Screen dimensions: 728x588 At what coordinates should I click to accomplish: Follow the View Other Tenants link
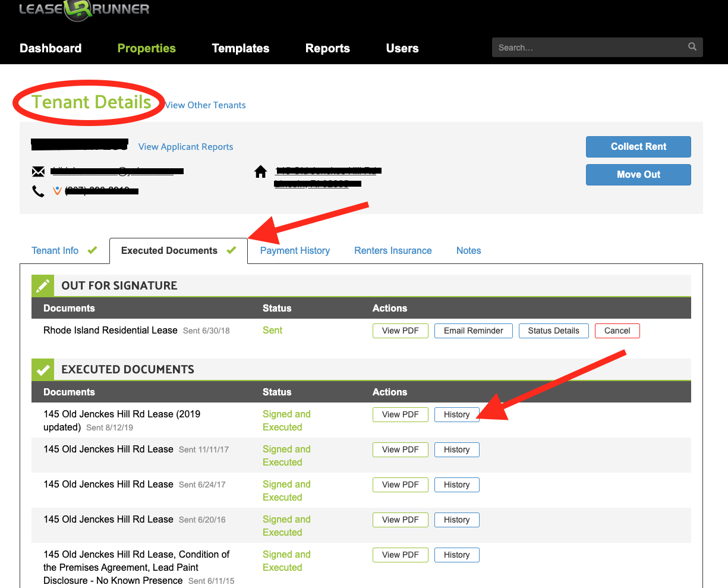tap(206, 105)
